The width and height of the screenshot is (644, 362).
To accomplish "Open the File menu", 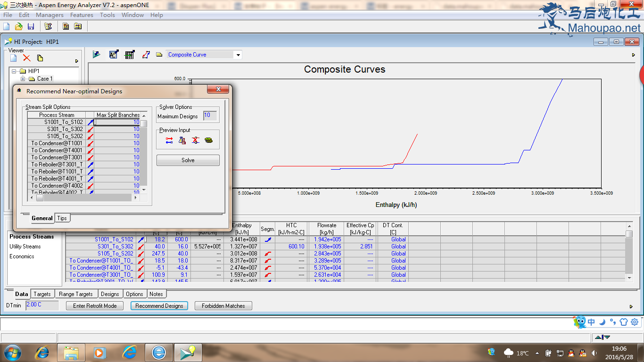I will pyautogui.click(x=8, y=15).
